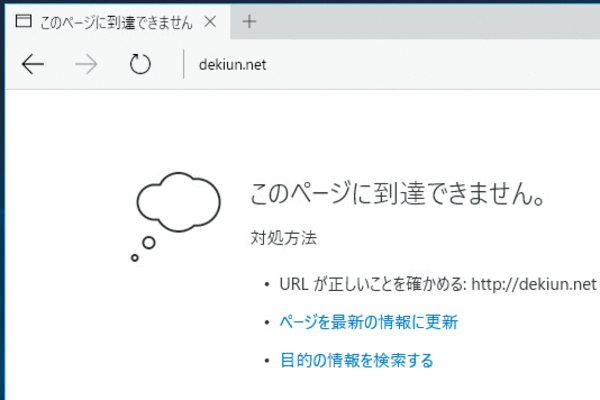The image size is (600, 400).
Task: Click the thought cloud error illustration
Action: click(176, 217)
